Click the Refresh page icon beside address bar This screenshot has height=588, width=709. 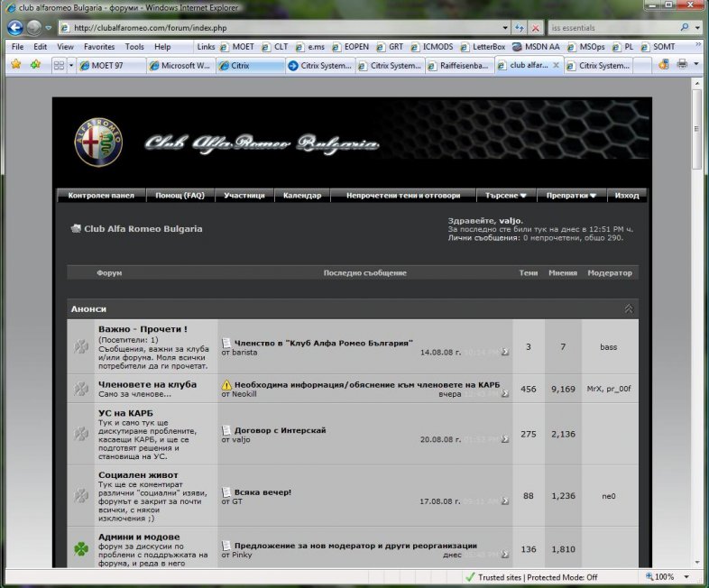coord(520,28)
